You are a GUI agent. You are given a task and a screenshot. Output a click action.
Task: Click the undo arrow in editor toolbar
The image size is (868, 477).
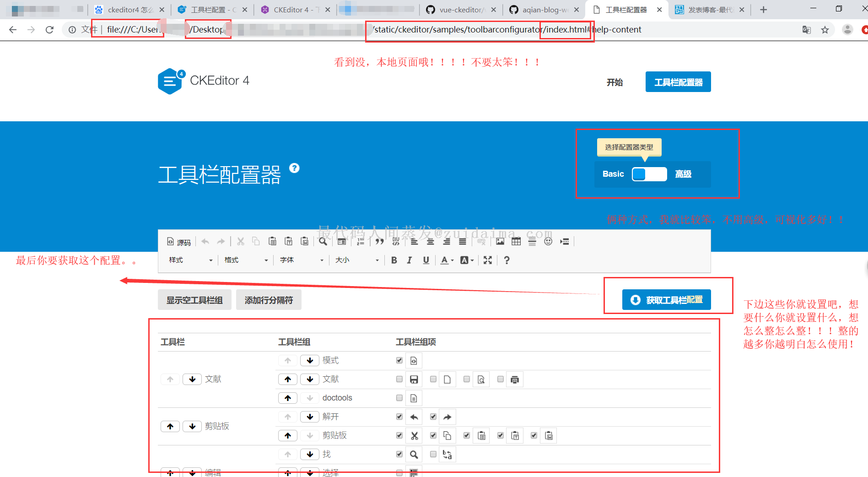[205, 241]
